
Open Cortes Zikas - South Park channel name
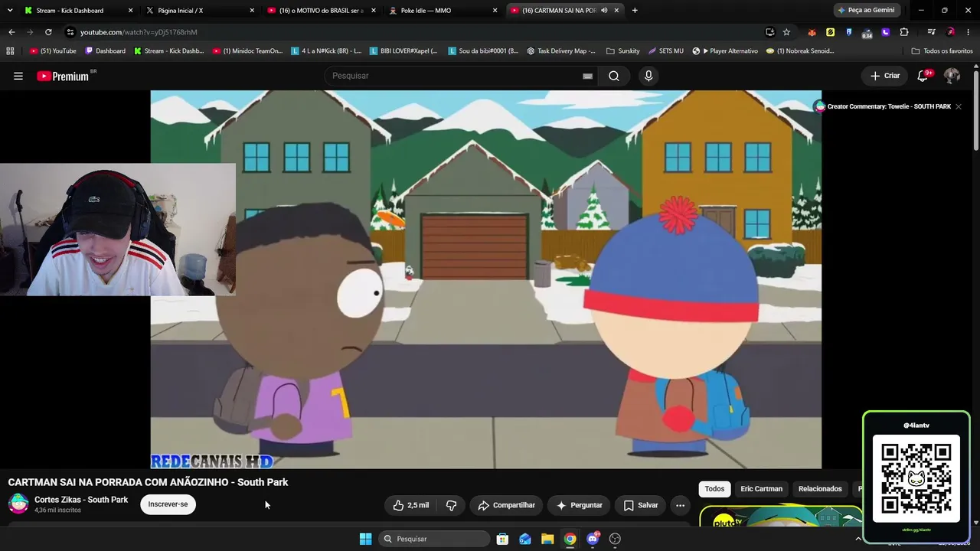[x=81, y=500]
